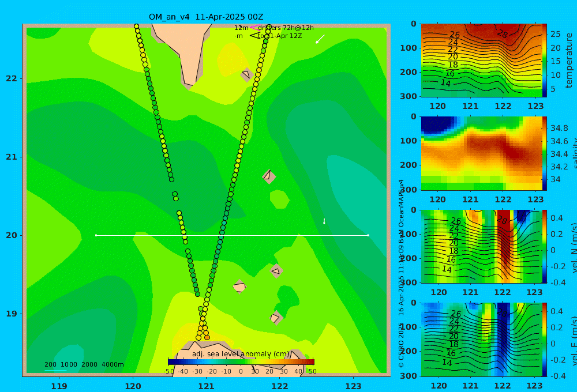
Task: Click the CSIRO copyright timestamp text
Action: click(x=401, y=274)
